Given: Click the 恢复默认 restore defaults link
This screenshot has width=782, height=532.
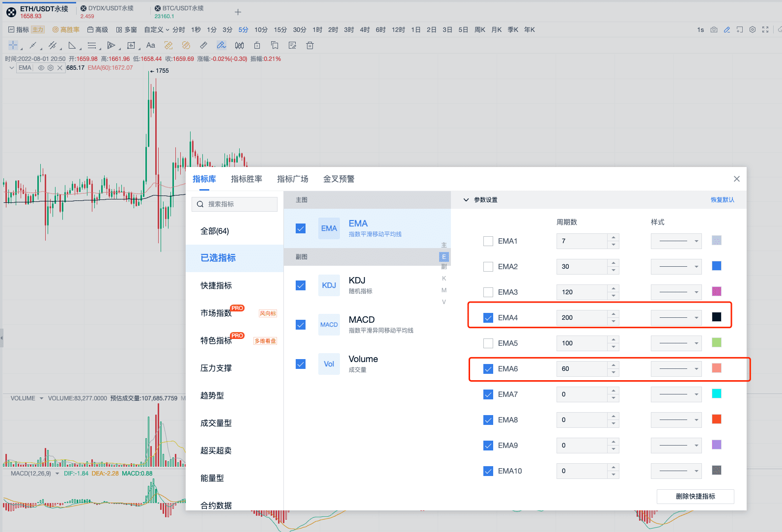Looking at the screenshot, I should point(723,200).
